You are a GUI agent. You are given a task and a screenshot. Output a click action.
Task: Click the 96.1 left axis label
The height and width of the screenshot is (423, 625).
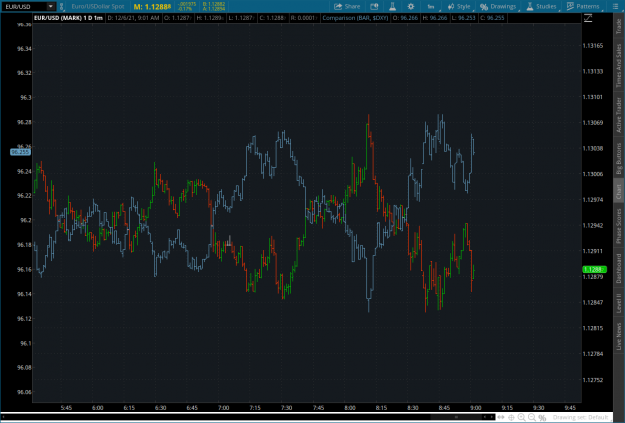25,343
